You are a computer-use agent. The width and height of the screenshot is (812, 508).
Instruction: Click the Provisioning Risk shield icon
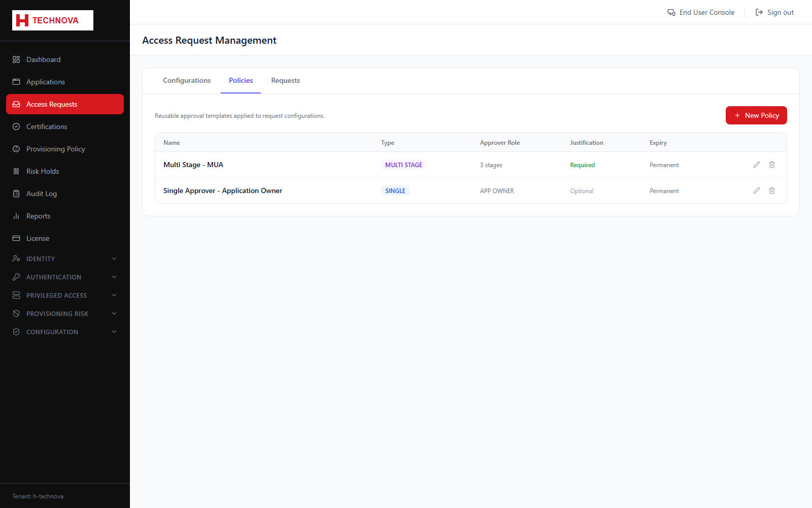16,313
